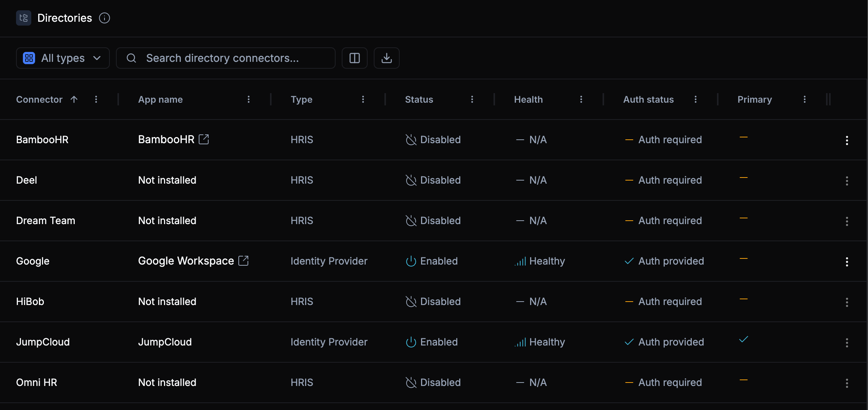Viewport: 868px width, 410px height.
Task: Click the Enabled power icon for JumpCloud
Action: point(411,342)
